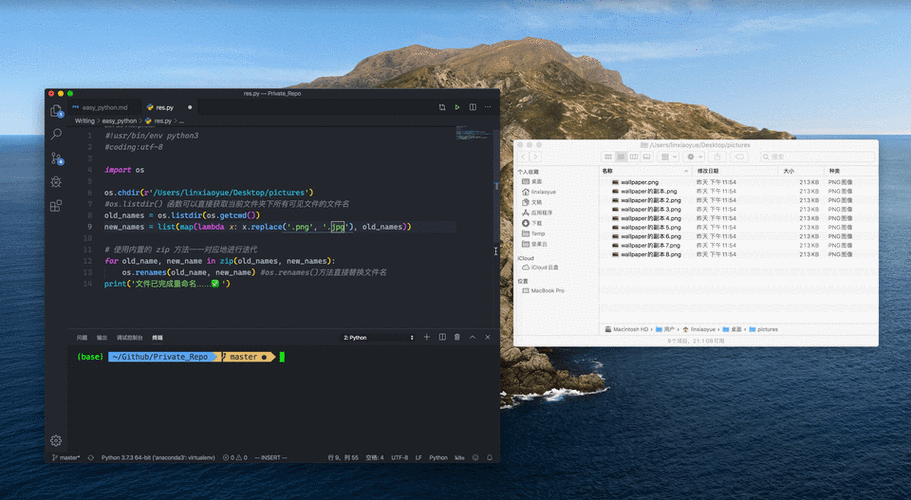Image resolution: width=911 pixels, height=500 pixels.
Task: Open the Run and Debug bug icon
Action: pos(56,182)
